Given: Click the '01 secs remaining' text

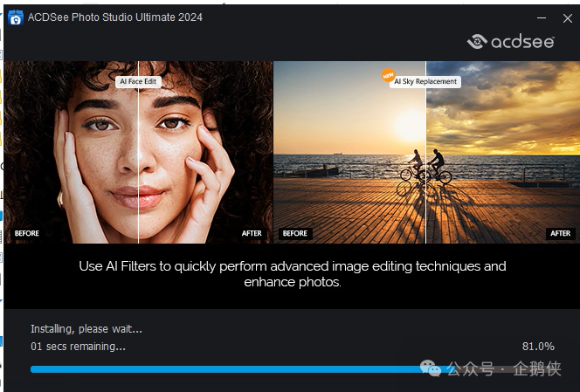Looking at the screenshot, I should [78, 347].
